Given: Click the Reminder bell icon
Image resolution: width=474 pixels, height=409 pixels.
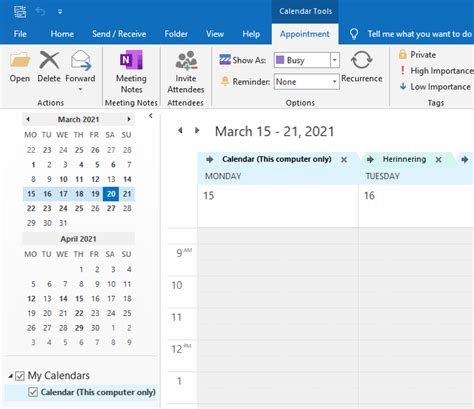Looking at the screenshot, I should tap(225, 81).
